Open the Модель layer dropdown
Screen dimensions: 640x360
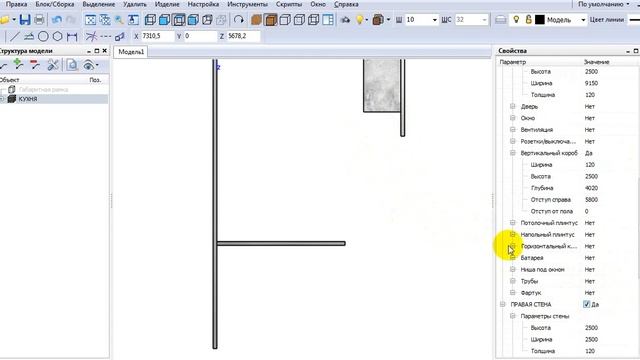click(583, 20)
